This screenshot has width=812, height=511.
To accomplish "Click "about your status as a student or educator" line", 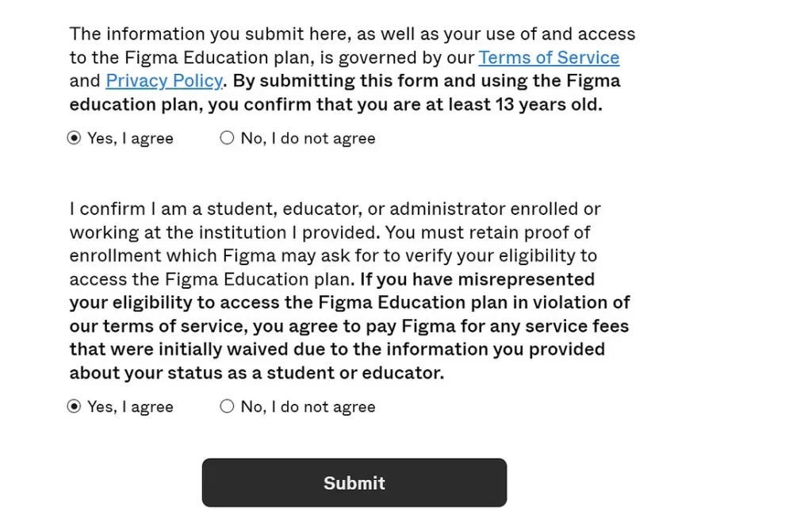I will coord(257,373).
